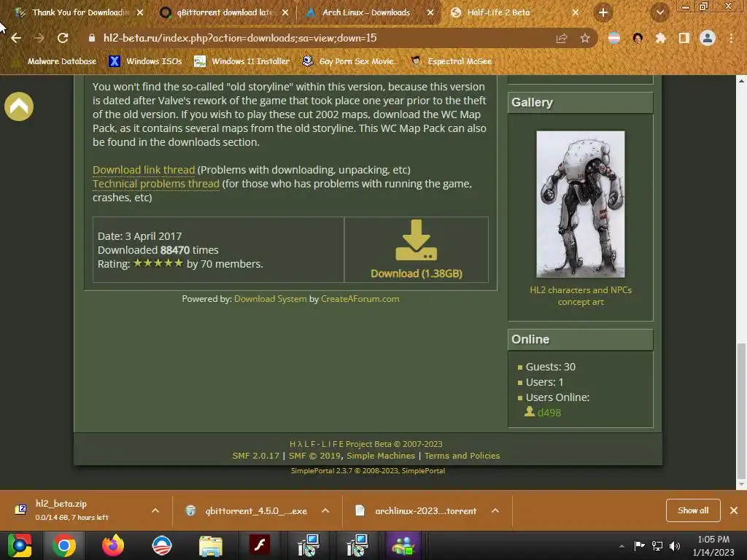Open Windows 11 Installer bookmark

coord(242,61)
